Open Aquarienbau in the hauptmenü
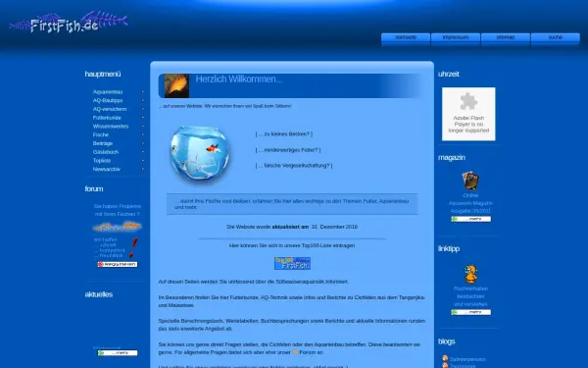 (x=108, y=92)
